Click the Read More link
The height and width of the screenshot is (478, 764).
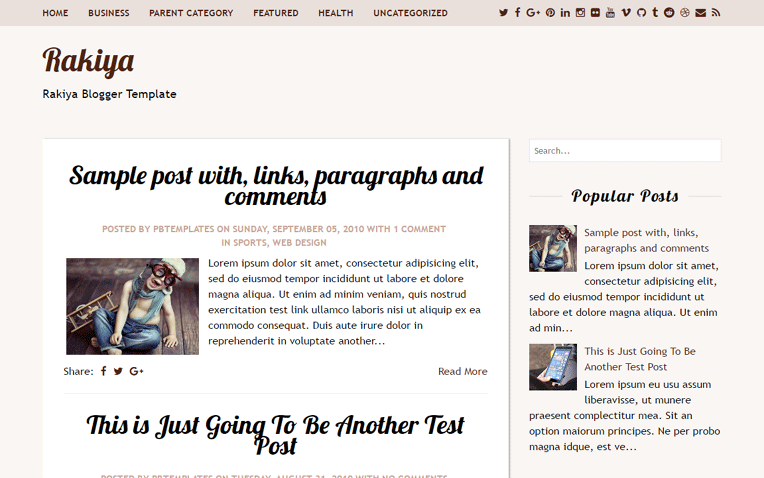[462, 371]
